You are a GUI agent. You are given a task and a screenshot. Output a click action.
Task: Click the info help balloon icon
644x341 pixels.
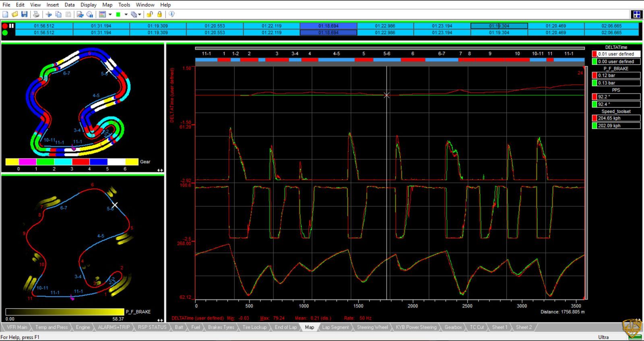tap(171, 14)
